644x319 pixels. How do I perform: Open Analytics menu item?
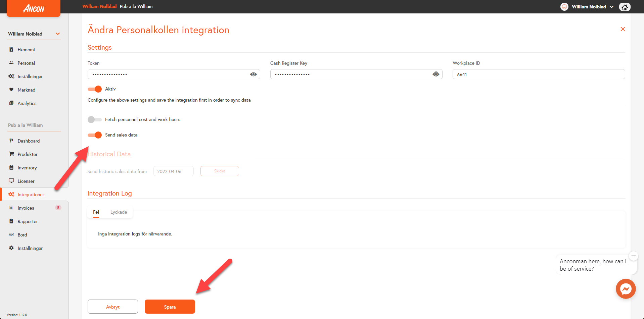tap(27, 103)
